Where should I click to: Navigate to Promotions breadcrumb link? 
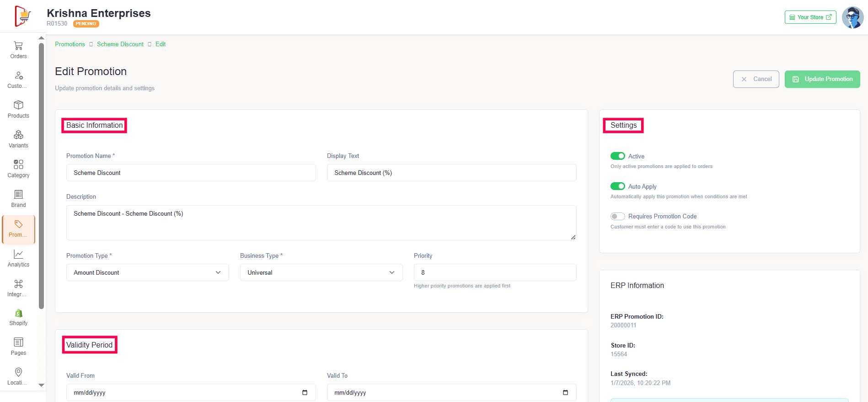tap(70, 44)
